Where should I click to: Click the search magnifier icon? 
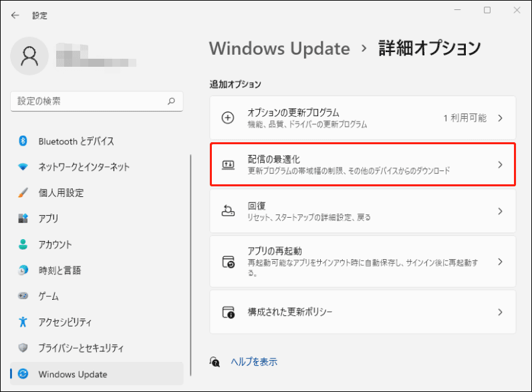tap(171, 101)
